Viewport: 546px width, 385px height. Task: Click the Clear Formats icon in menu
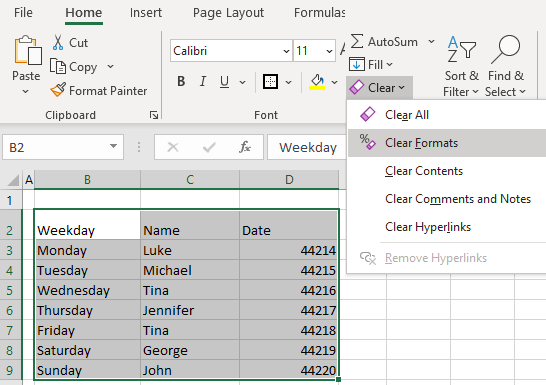tap(367, 142)
